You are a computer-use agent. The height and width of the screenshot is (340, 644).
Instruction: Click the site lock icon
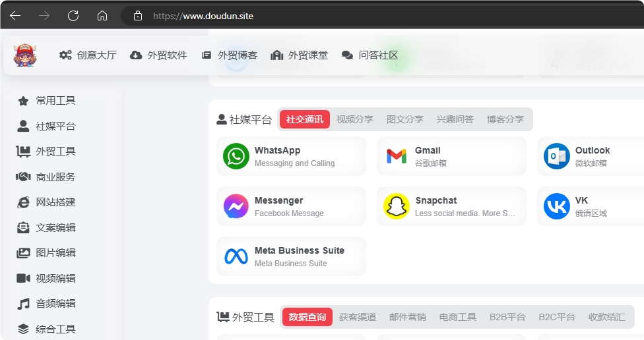point(138,16)
